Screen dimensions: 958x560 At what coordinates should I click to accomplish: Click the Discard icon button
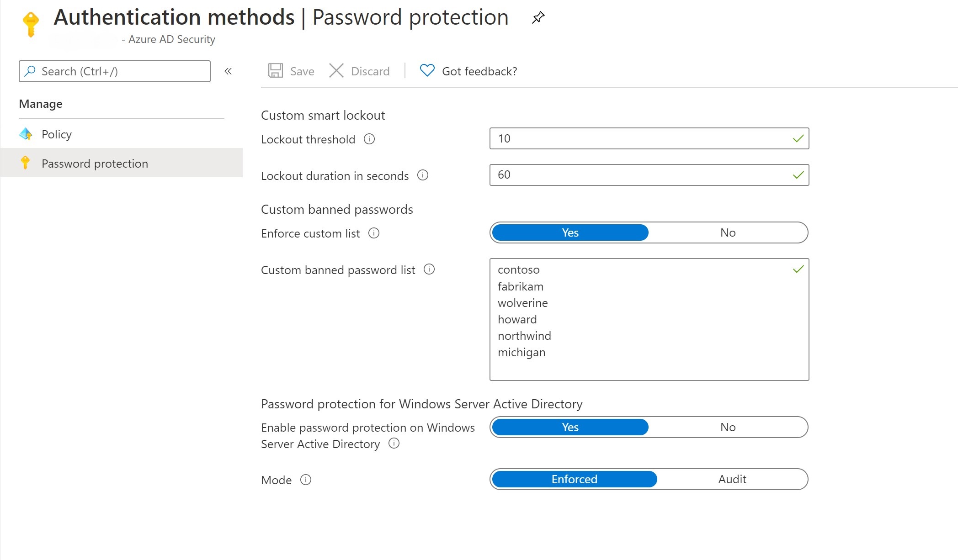point(336,71)
